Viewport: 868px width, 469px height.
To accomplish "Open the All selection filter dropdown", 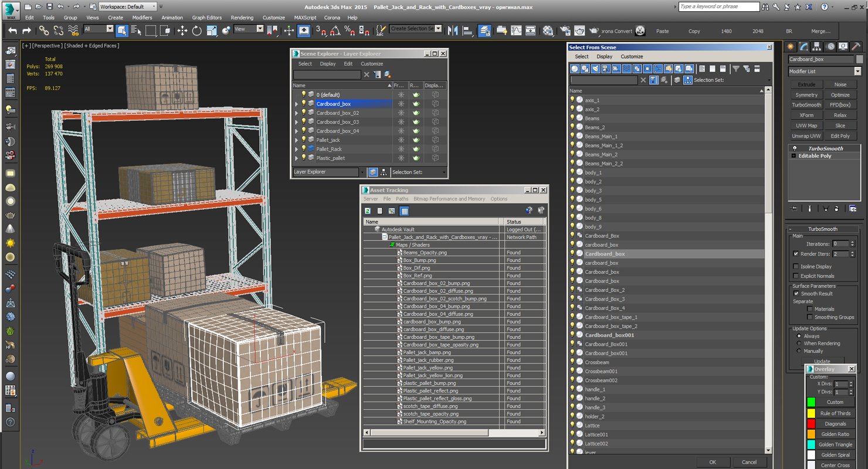I will [x=98, y=29].
